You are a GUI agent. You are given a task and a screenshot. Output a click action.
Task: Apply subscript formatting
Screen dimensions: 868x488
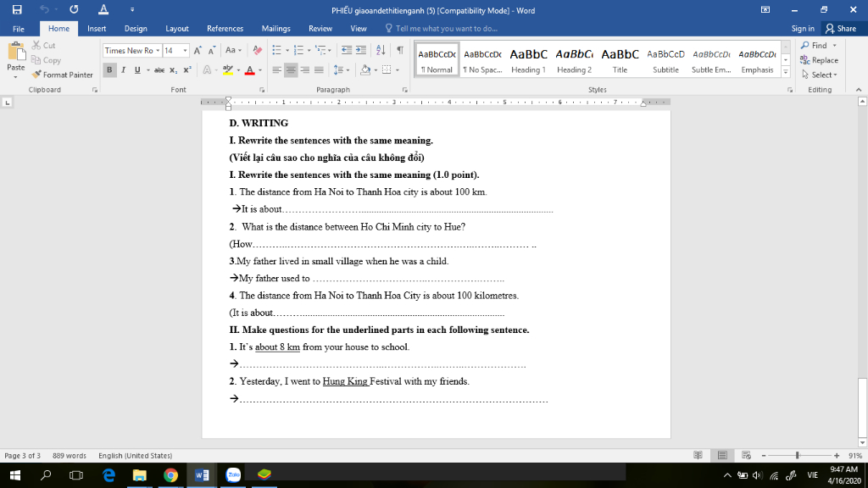(173, 69)
